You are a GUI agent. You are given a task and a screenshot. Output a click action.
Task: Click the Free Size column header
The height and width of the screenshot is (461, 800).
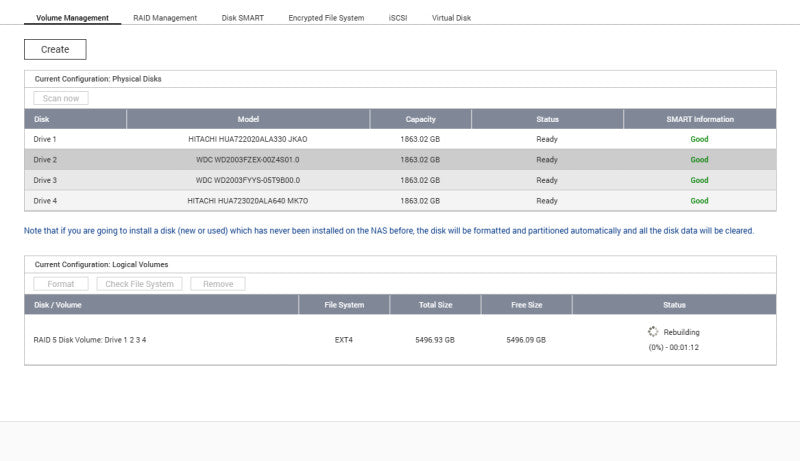pyautogui.click(x=527, y=305)
